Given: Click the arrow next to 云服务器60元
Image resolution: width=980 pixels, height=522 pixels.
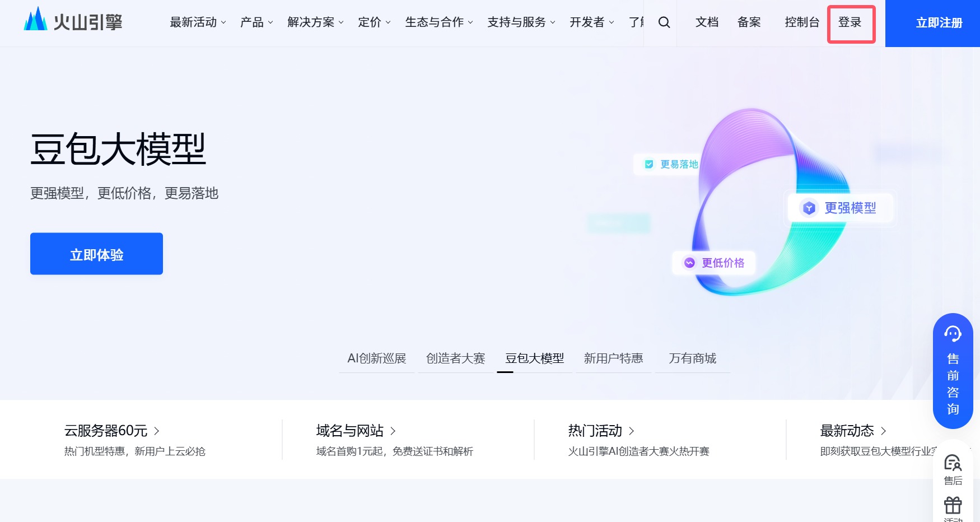Looking at the screenshot, I should [157, 431].
